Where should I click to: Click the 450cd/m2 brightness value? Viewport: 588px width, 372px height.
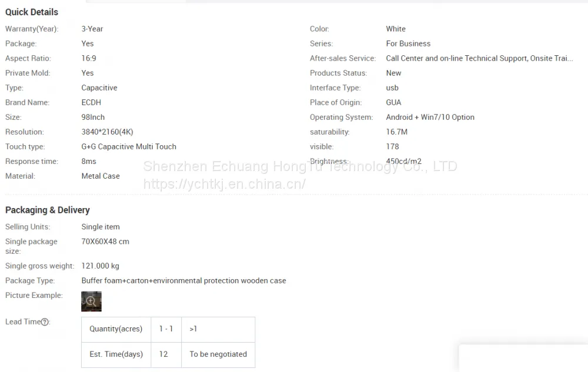pyautogui.click(x=404, y=161)
